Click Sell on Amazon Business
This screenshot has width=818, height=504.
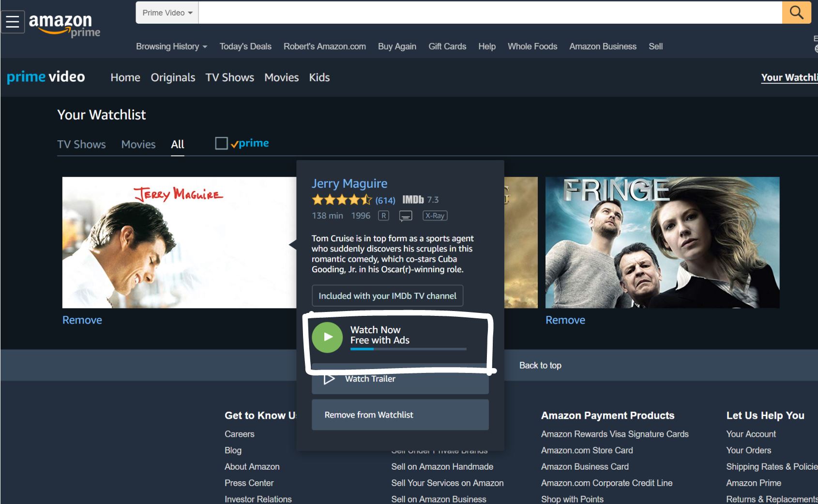(x=439, y=499)
